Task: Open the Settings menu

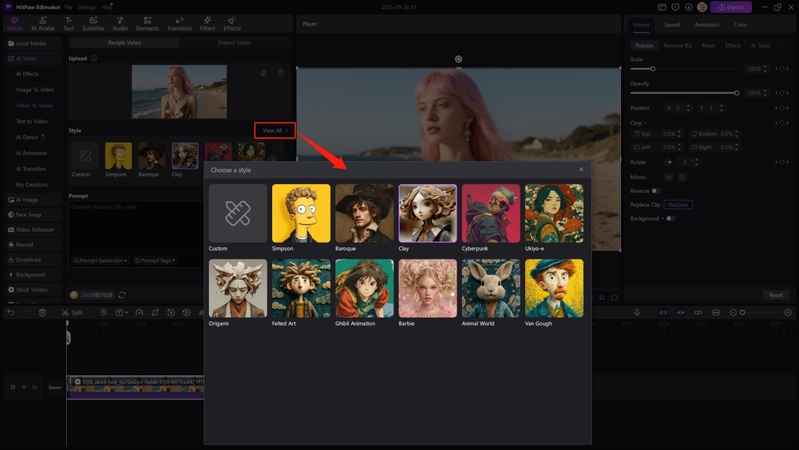Action: [x=85, y=7]
